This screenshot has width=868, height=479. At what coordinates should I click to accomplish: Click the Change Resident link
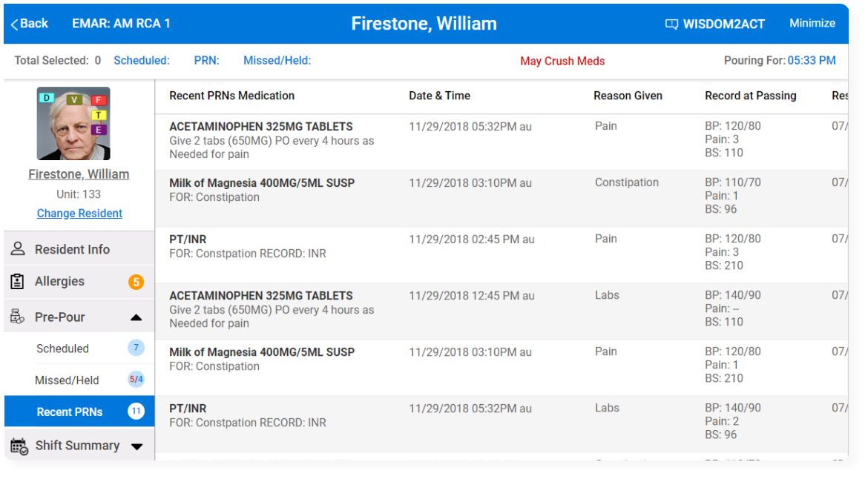pyautogui.click(x=79, y=214)
